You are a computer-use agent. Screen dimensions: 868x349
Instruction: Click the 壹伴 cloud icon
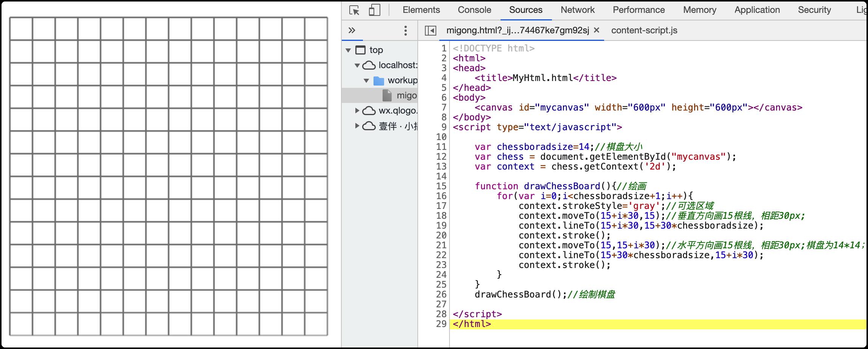369,126
